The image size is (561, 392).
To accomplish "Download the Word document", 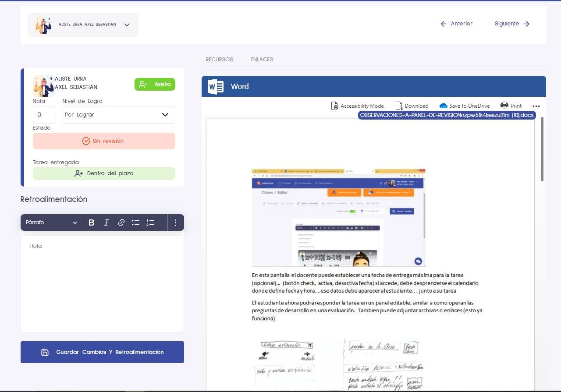I will point(412,106).
